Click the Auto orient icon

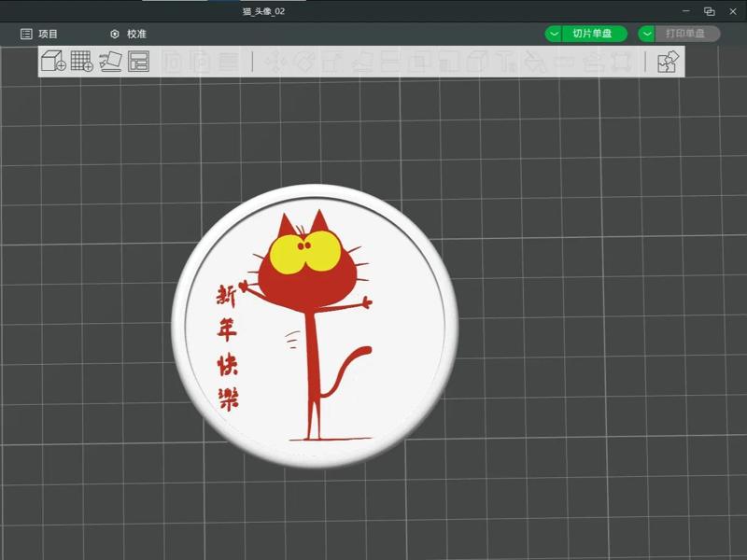(x=110, y=62)
